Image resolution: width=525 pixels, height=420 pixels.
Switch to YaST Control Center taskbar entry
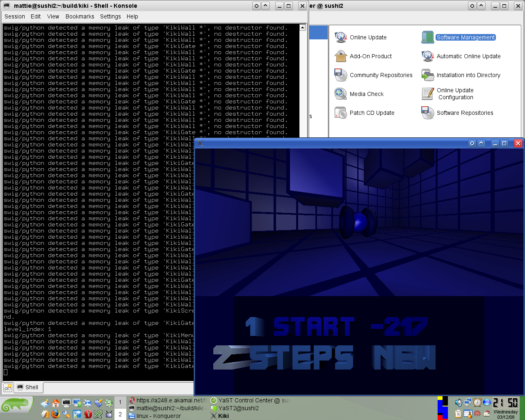[250, 400]
